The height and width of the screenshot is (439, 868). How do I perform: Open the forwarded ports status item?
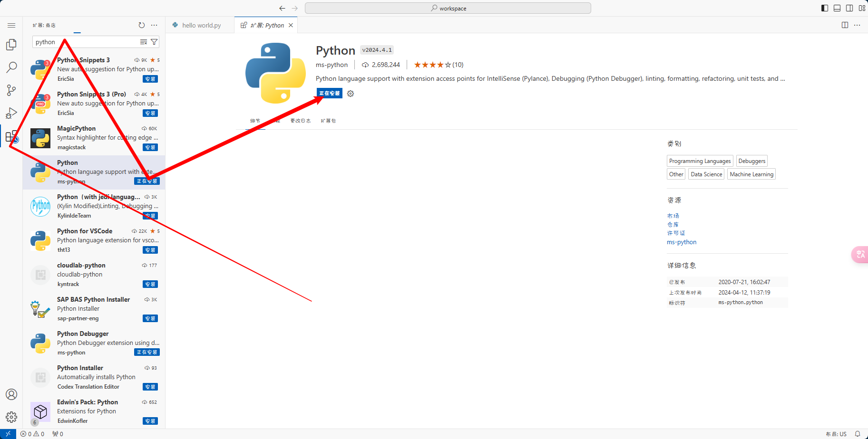[58, 434]
